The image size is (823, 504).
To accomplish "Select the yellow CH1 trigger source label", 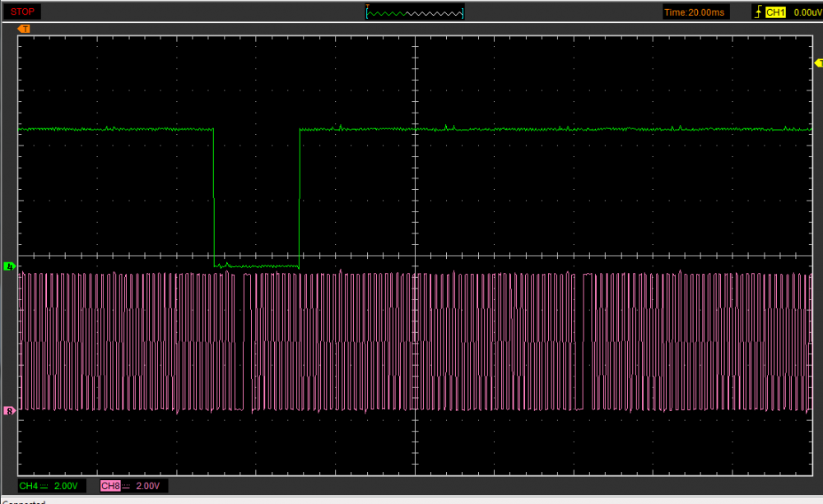I will point(775,12).
